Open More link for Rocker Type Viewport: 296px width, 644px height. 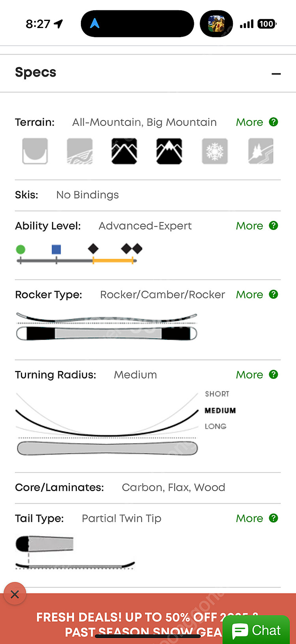[249, 295]
